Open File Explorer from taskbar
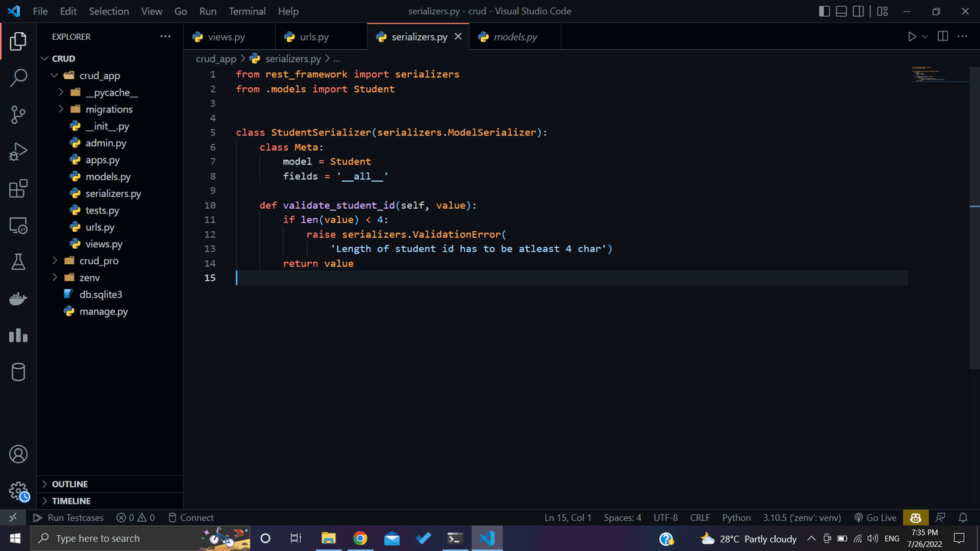 (x=328, y=539)
